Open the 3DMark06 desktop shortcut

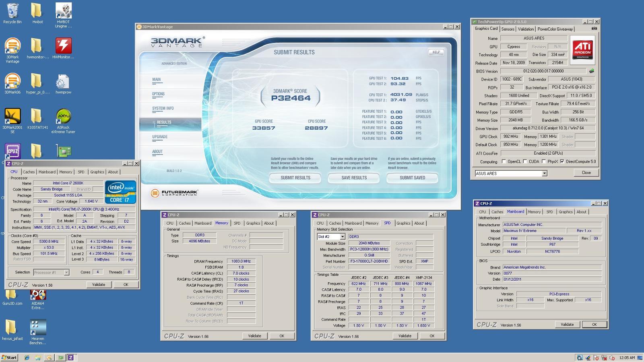tap(12, 83)
